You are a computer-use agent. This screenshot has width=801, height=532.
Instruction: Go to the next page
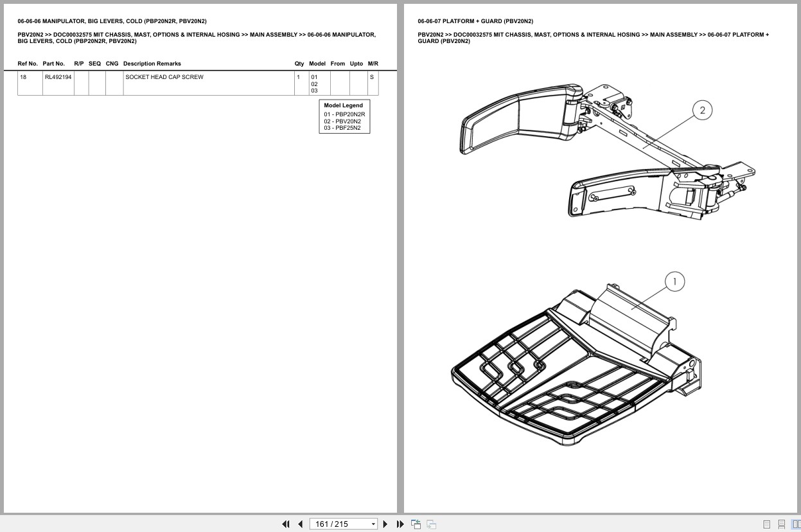point(385,524)
